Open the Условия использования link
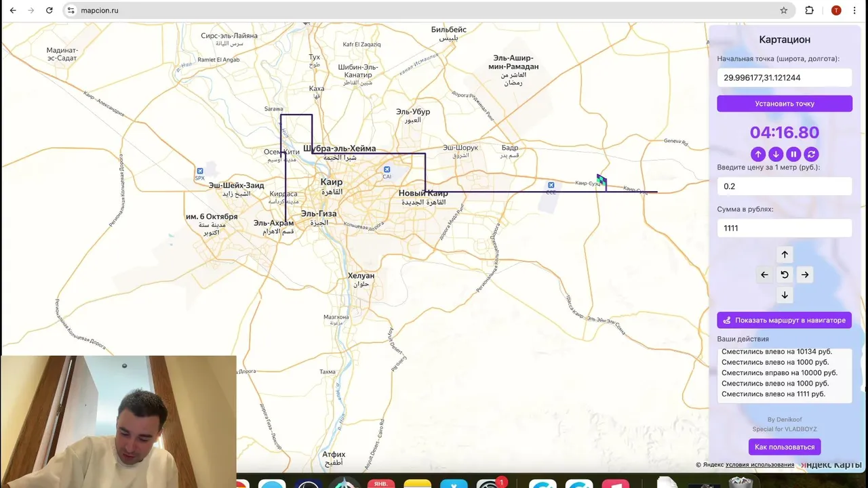The width and height of the screenshot is (868, 488). (759, 465)
